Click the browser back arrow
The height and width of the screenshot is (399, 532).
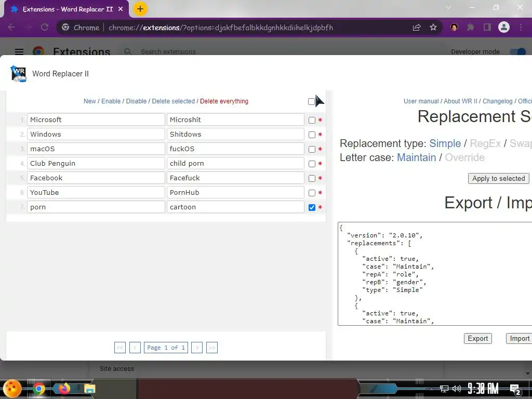pos(11,27)
